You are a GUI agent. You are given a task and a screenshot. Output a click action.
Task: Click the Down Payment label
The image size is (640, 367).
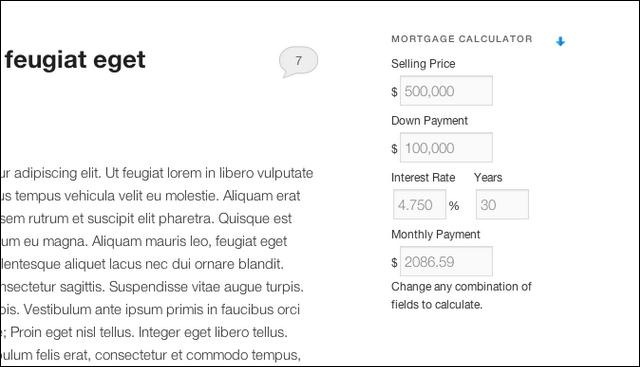429,121
